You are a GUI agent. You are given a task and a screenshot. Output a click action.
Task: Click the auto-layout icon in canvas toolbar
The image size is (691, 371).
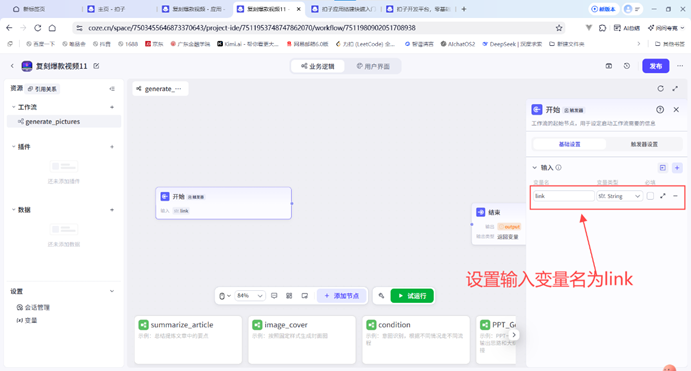tap(289, 296)
